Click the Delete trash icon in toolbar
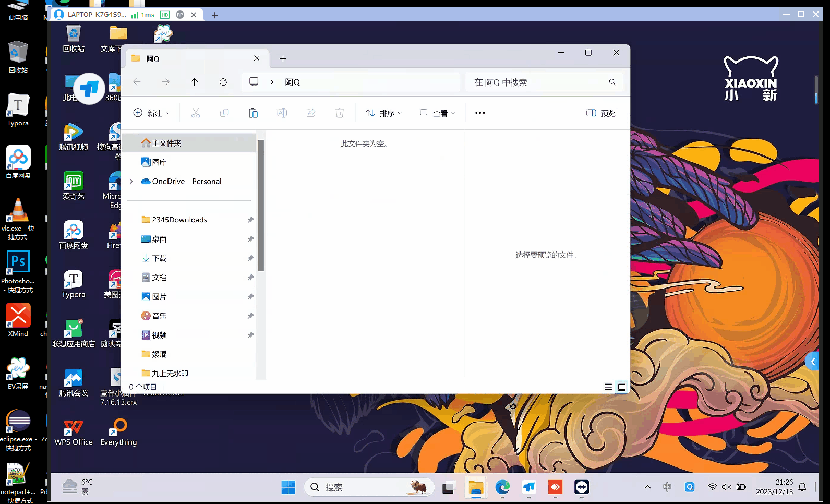Image resolution: width=830 pixels, height=504 pixels. click(x=340, y=113)
